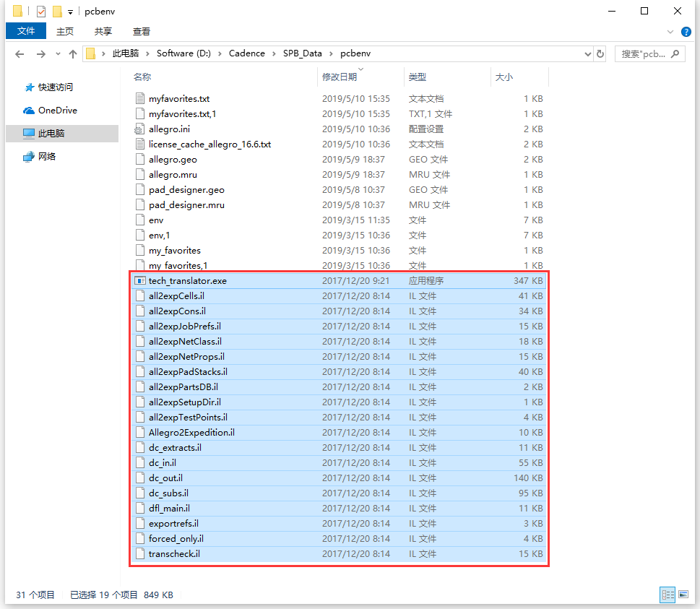Viewport: 700px width, 609px height.
Task: Open the 查看 ribbon tab
Action: pos(142,31)
